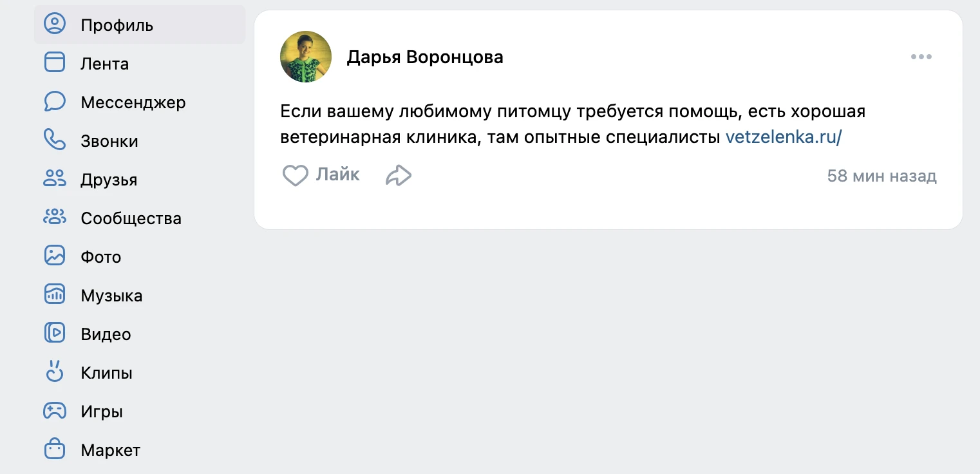Click the author name Дарья Воронцова
Screen dimensions: 980x474
pyautogui.click(x=425, y=57)
